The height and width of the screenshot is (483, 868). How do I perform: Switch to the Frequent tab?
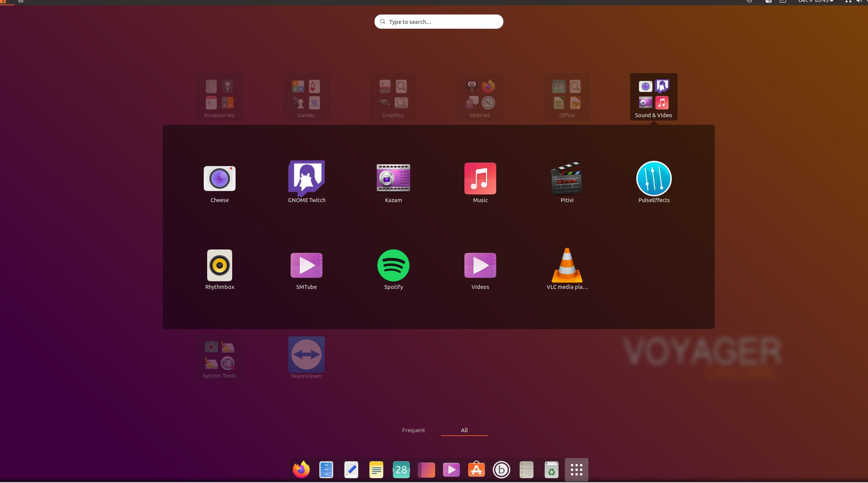point(414,430)
